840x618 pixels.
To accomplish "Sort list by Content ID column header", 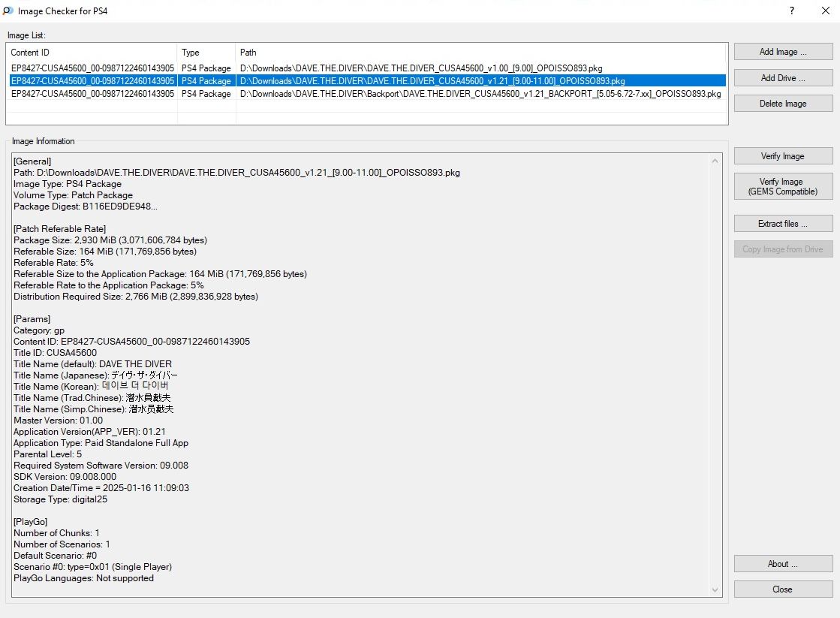I will coord(92,53).
